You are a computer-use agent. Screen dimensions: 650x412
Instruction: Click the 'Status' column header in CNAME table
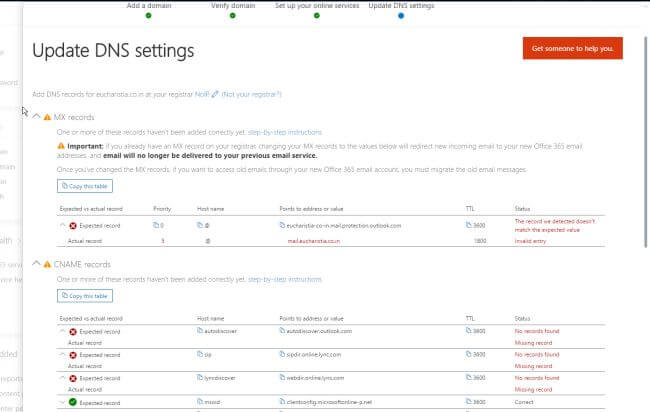pyautogui.click(x=522, y=318)
